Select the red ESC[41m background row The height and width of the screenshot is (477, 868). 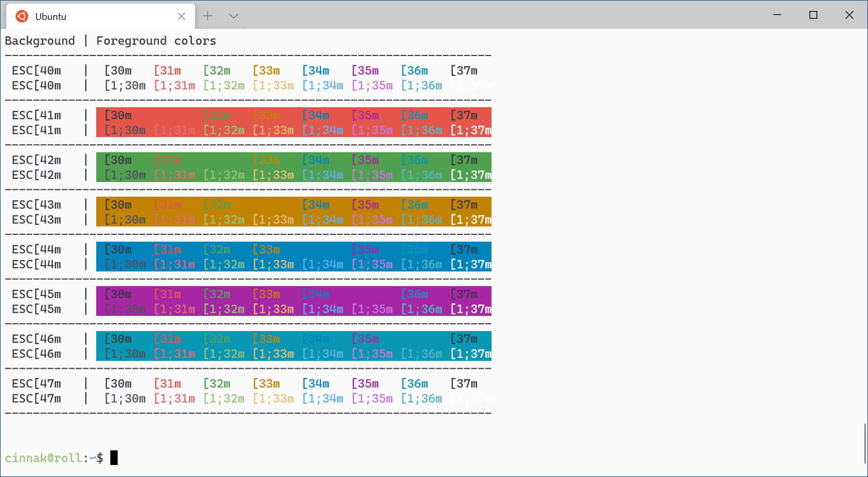coord(293,122)
